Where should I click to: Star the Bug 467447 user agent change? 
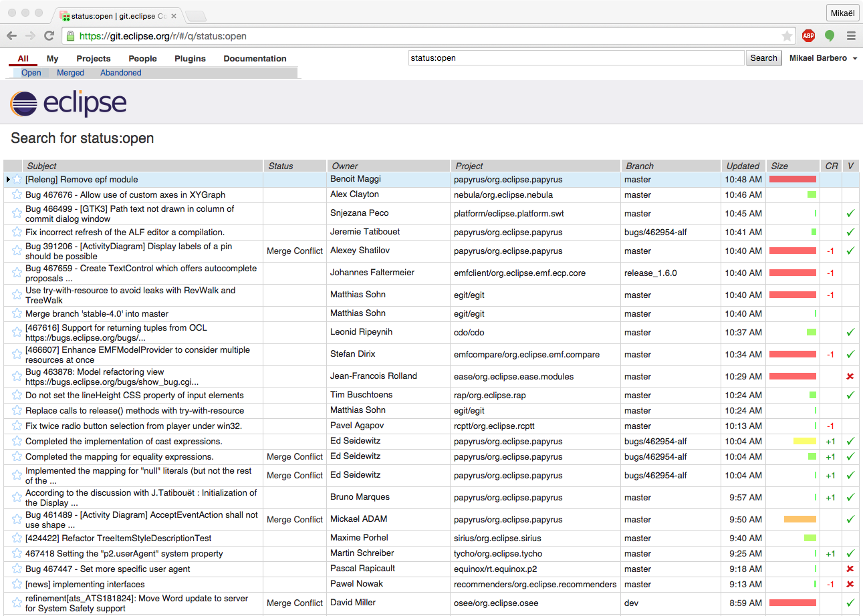pos(17,569)
